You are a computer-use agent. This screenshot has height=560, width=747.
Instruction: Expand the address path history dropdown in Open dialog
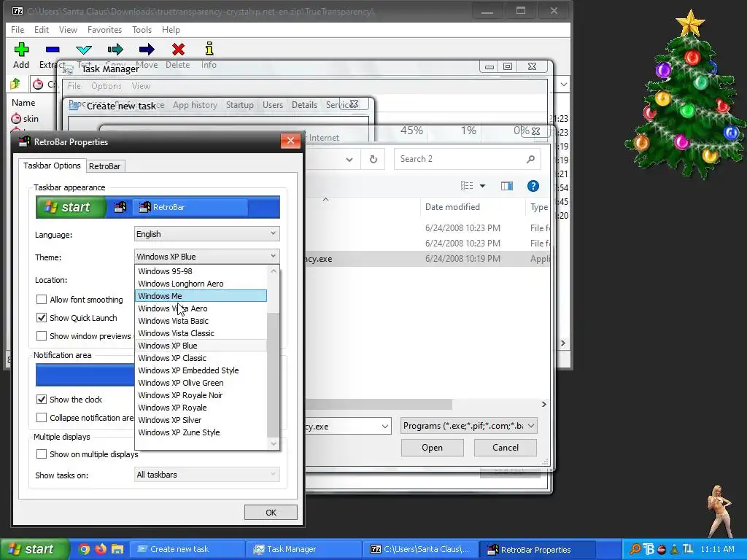(x=349, y=160)
